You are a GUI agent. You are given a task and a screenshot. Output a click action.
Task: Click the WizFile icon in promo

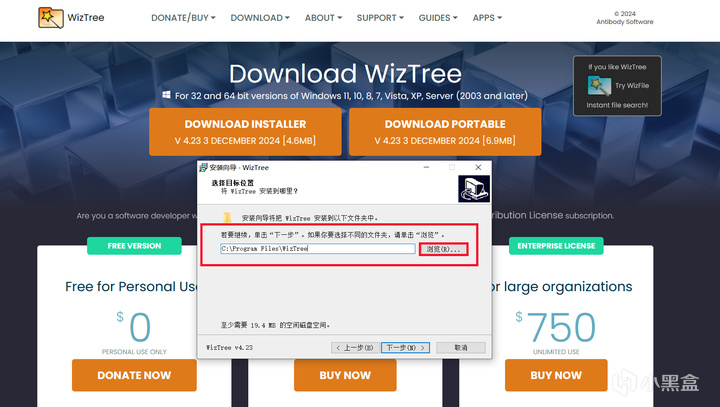599,86
